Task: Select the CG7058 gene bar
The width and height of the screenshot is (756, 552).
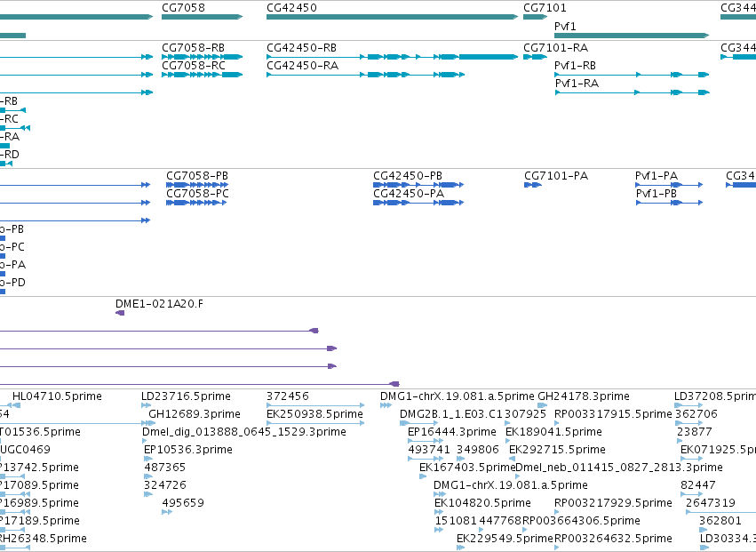Action: coord(202,17)
